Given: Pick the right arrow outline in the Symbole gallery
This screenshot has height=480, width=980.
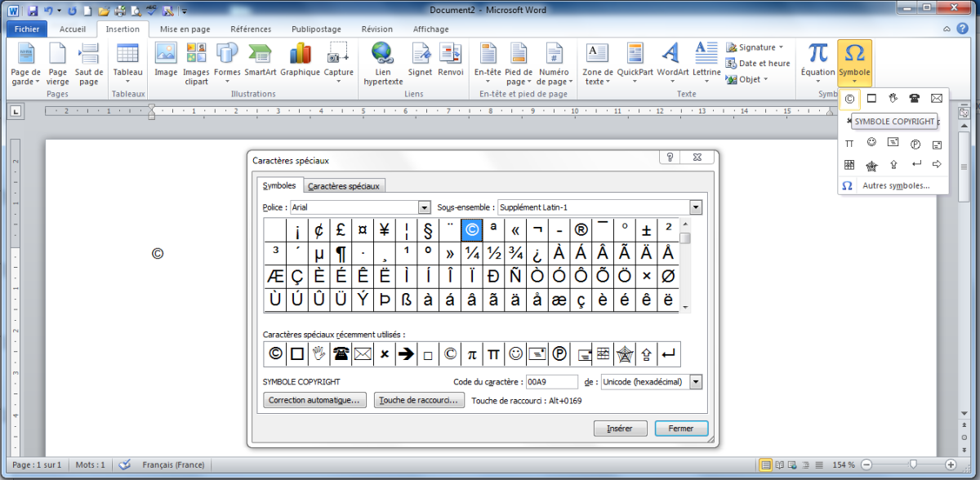Looking at the screenshot, I should (x=936, y=165).
